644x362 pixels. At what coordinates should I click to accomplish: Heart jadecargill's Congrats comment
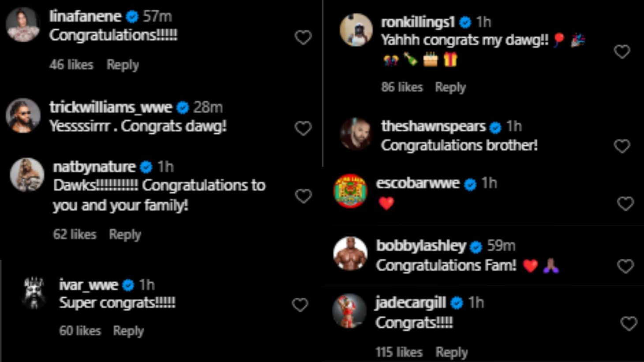[x=629, y=324]
